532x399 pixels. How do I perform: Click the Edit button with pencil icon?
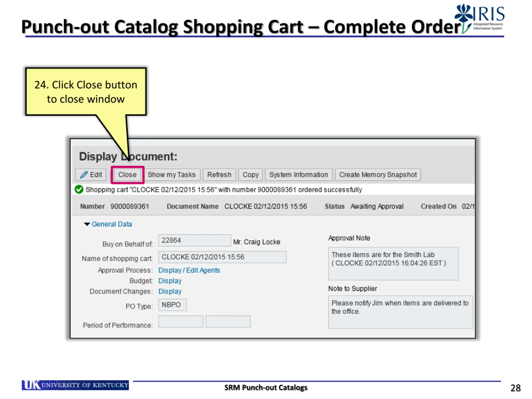click(91, 175)
